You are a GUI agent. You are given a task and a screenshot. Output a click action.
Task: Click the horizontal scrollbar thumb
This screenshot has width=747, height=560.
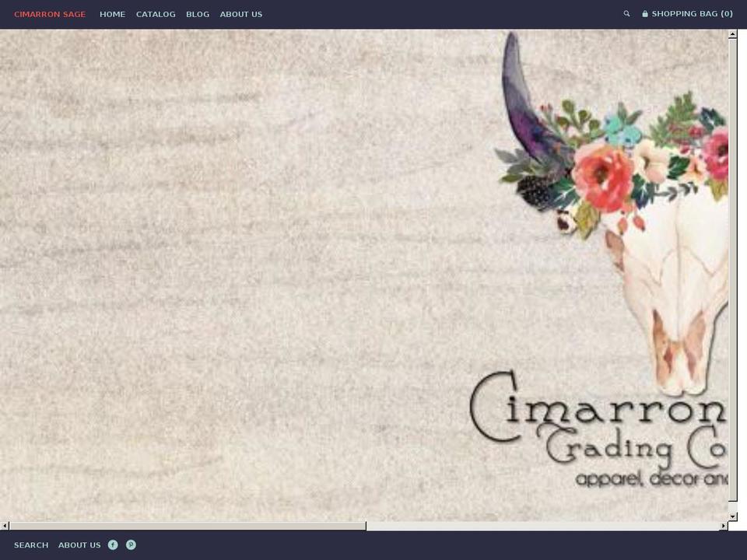188,526
